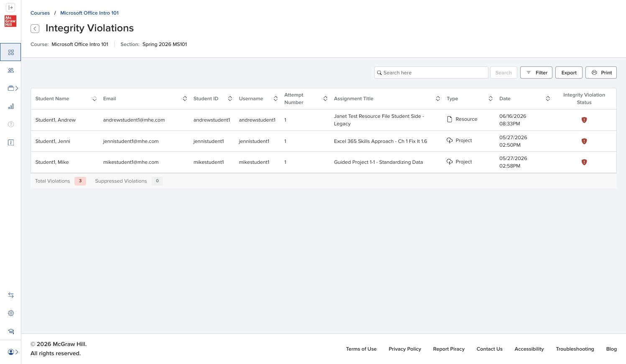Sort by Student ID column
The image size is (626, 364).
pyautogui.click(x=230, y=99)
